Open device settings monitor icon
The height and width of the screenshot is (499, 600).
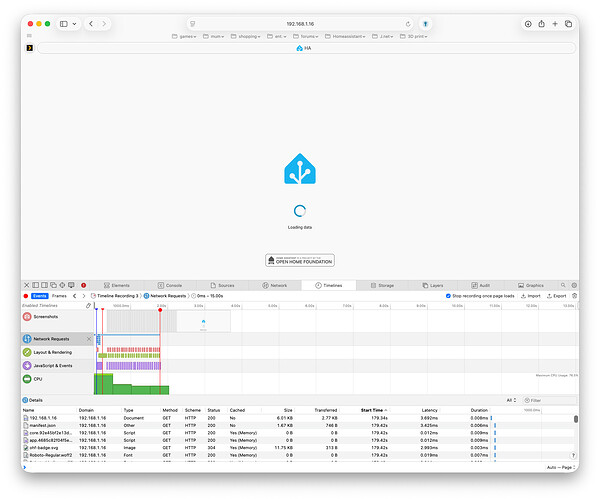(x=71, y=285)
